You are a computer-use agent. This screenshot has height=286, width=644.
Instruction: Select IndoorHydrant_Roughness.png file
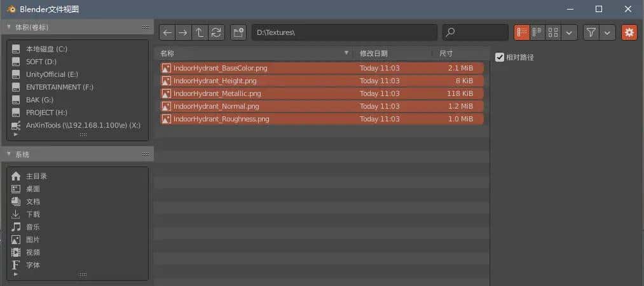point(322,119)
